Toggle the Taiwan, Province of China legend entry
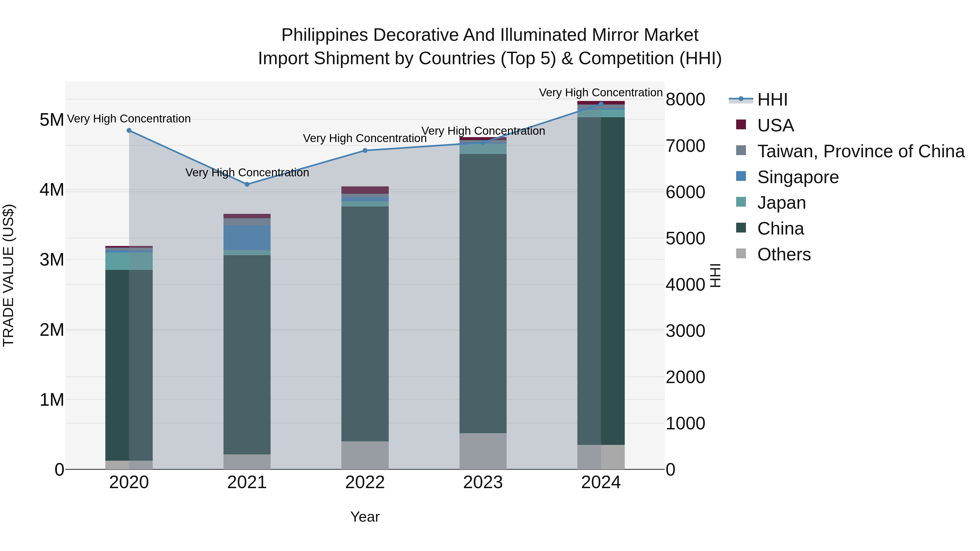This screenshot has width=980, height=551. click(850, 151)
